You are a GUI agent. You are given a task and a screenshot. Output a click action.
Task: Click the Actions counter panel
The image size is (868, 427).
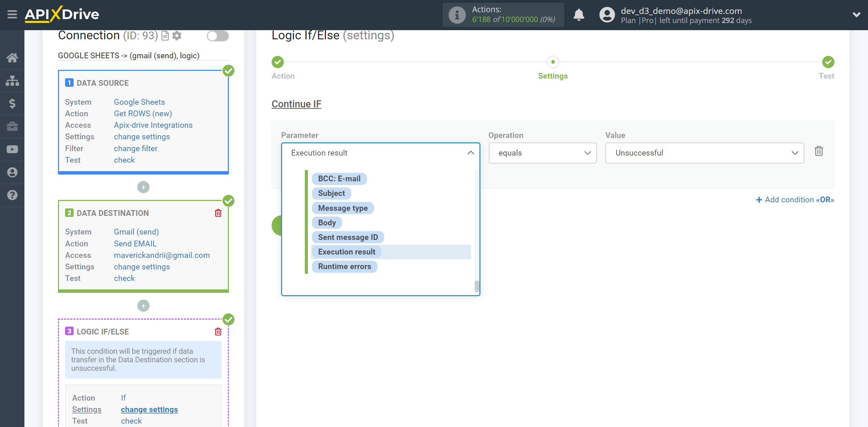pos(503,15)
